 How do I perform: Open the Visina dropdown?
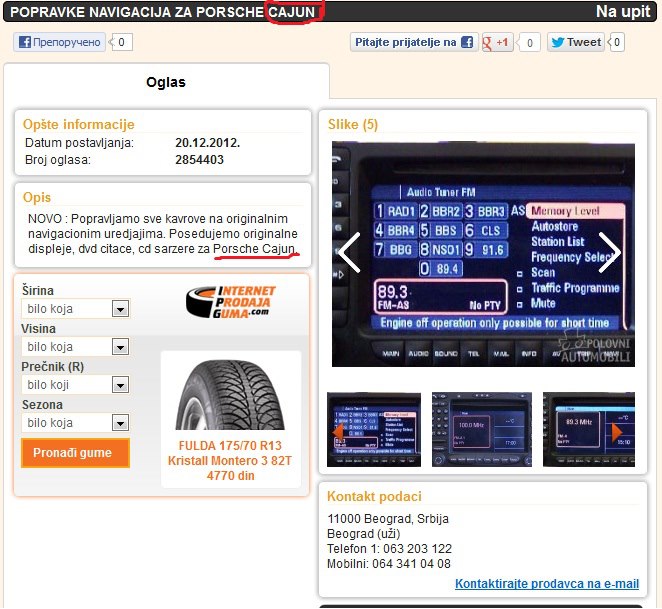(76, 347)
